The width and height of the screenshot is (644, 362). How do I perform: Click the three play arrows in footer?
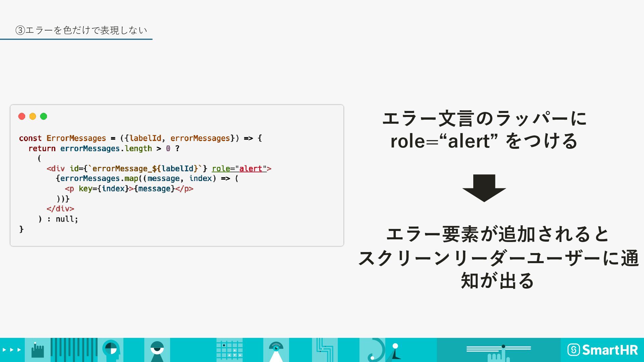click(12, 350)
